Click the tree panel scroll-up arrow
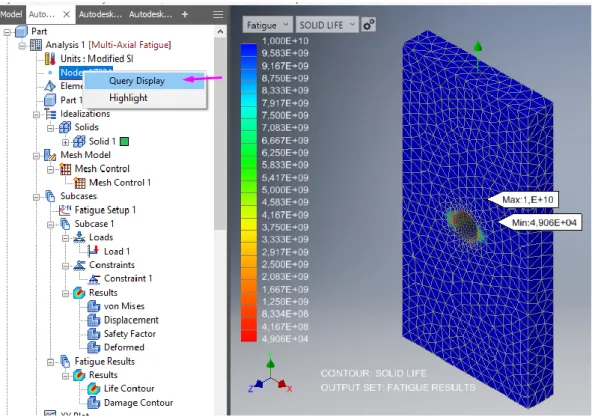The image size is (592, 417). point(220,32)
